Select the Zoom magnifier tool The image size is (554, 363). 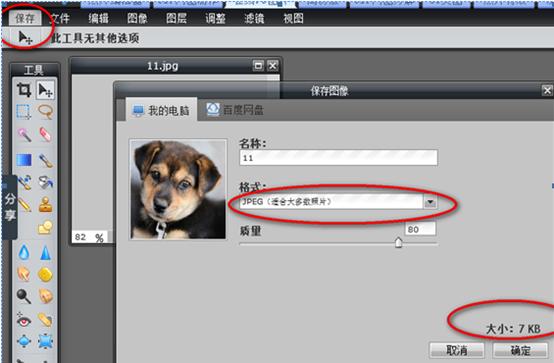click(24, 296)
